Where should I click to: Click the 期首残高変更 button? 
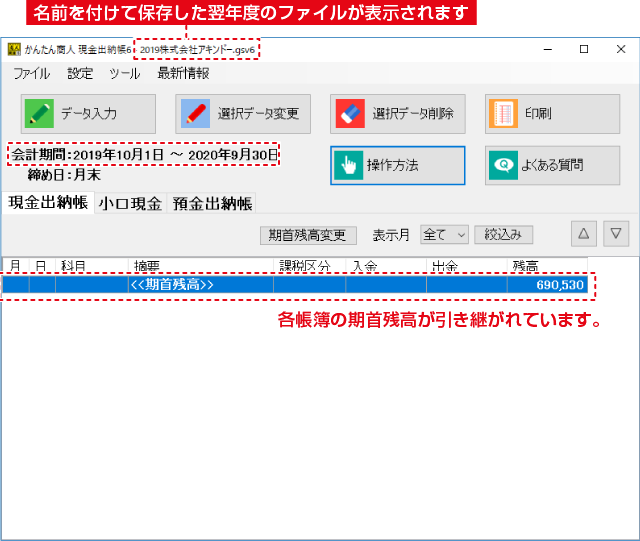coord(308,236)
